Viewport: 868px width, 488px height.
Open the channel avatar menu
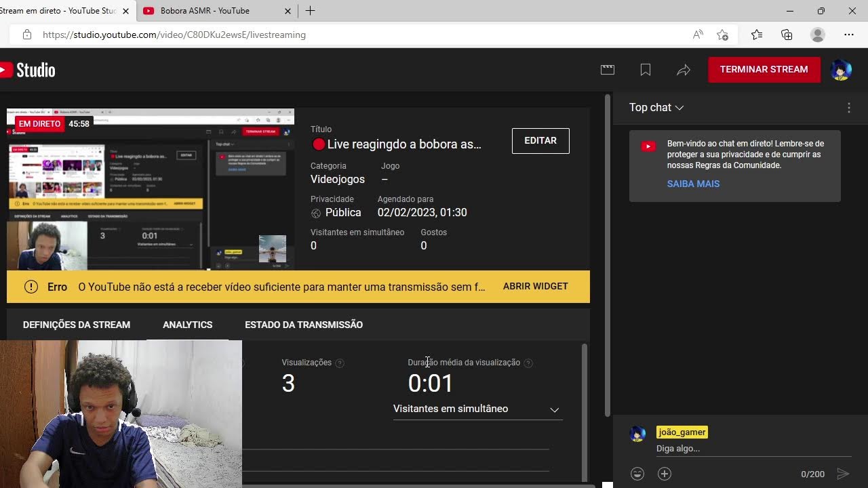click(841, 70)
